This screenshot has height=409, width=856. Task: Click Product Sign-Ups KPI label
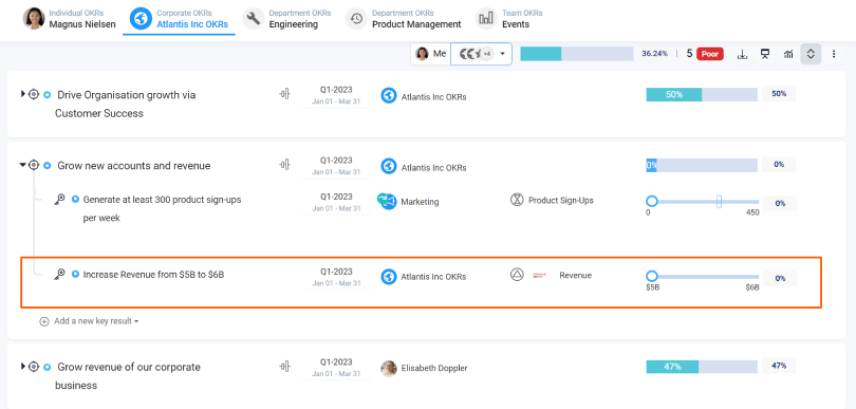pyautogui.click(x=561, y=200)
